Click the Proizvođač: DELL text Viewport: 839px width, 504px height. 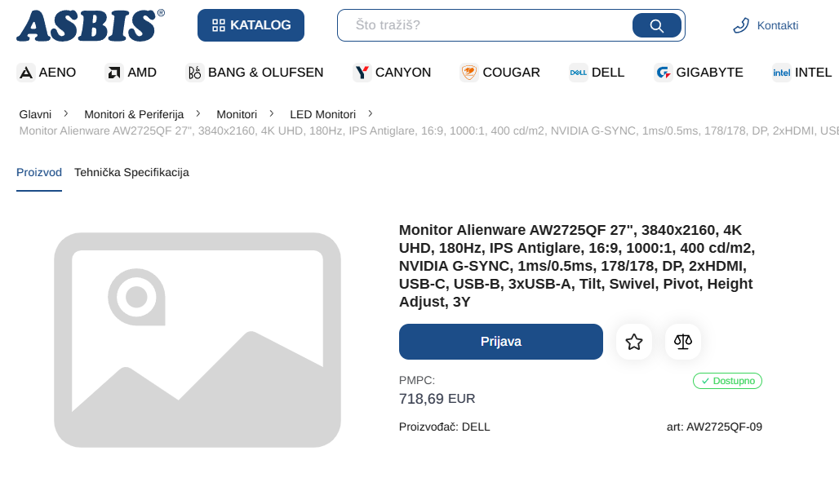pos(445,427)
